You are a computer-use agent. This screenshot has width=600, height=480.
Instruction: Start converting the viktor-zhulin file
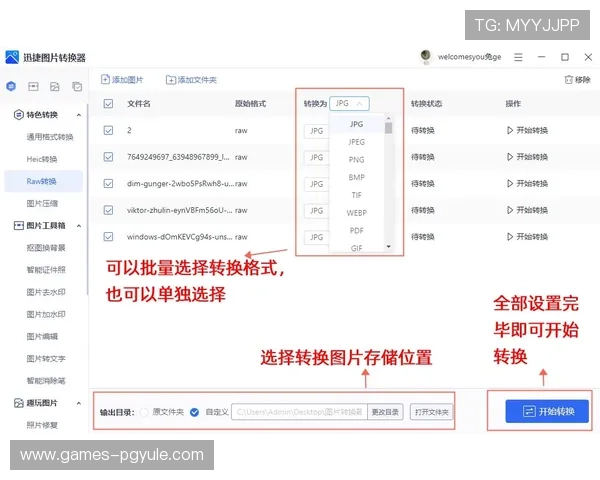(x=527, y=210)
